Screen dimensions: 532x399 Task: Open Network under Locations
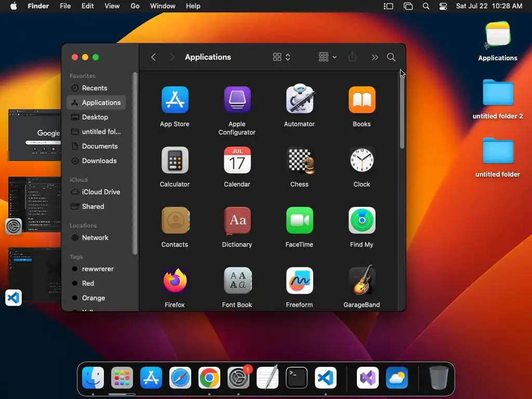pos(96,237)
